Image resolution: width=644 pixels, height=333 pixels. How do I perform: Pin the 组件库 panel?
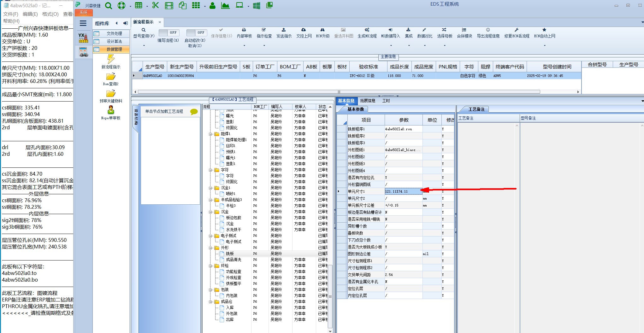click(125, 23)
